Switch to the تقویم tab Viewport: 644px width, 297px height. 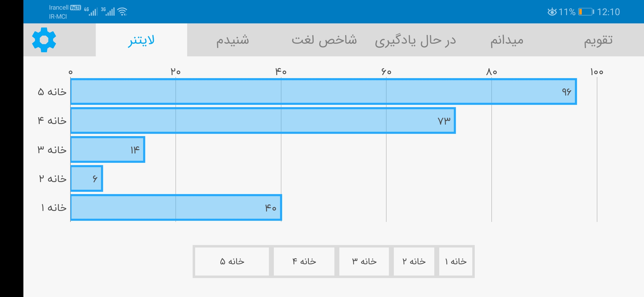tap(598, 40)
